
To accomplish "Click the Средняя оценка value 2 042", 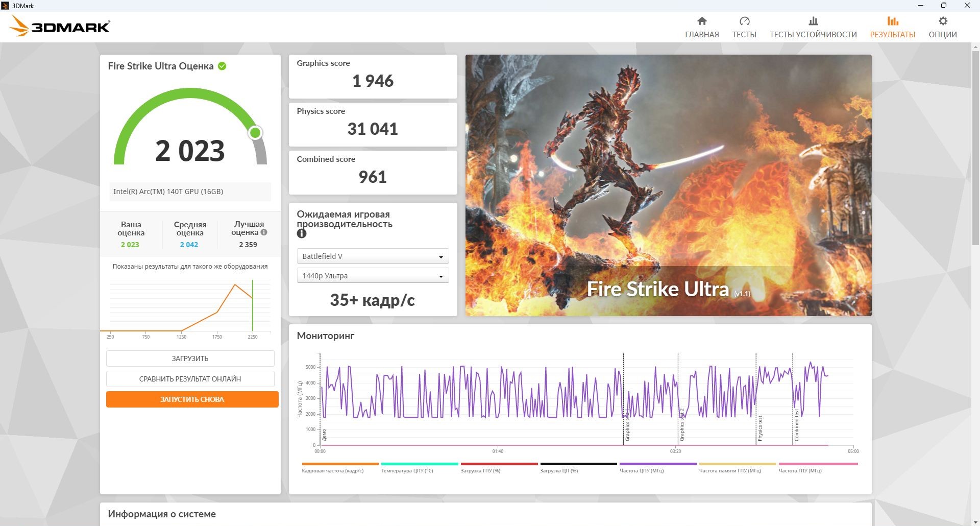I will [189, 245].
